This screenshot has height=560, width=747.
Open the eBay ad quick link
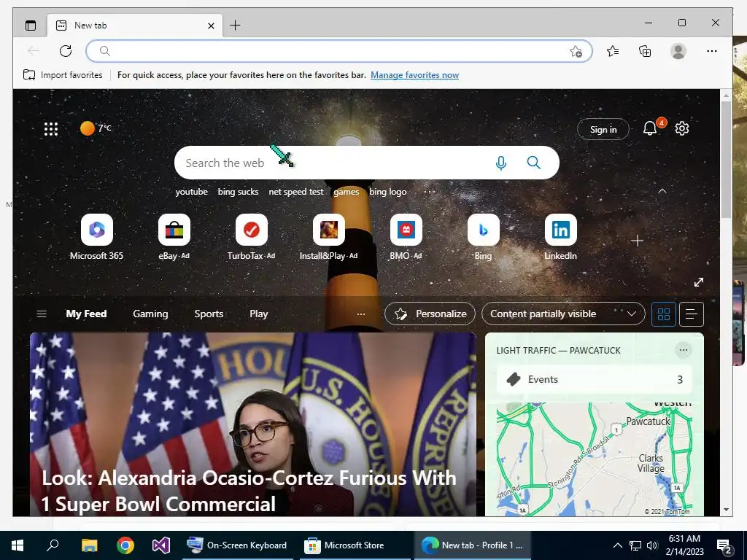174,237
